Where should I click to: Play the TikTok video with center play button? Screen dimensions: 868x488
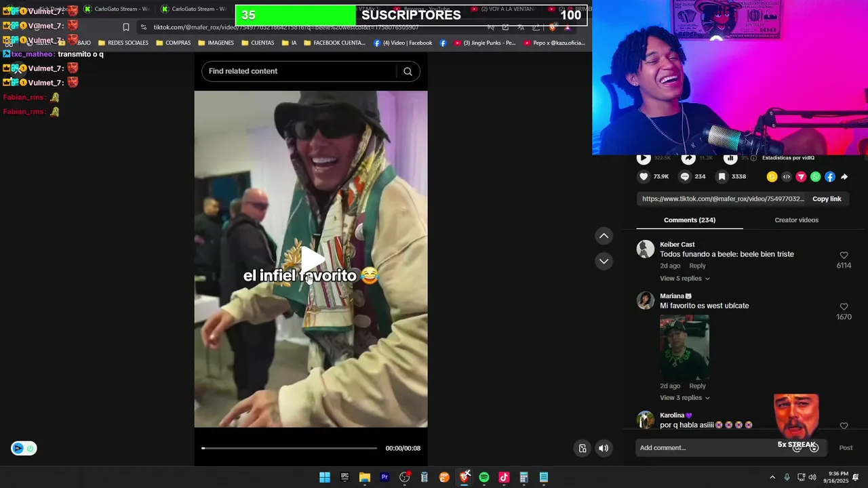tap(312, 260)
